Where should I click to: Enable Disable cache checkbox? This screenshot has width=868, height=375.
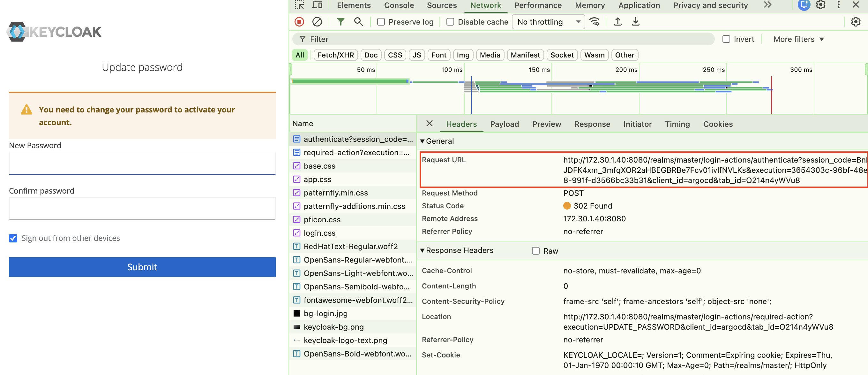click(x=450, y=22)
